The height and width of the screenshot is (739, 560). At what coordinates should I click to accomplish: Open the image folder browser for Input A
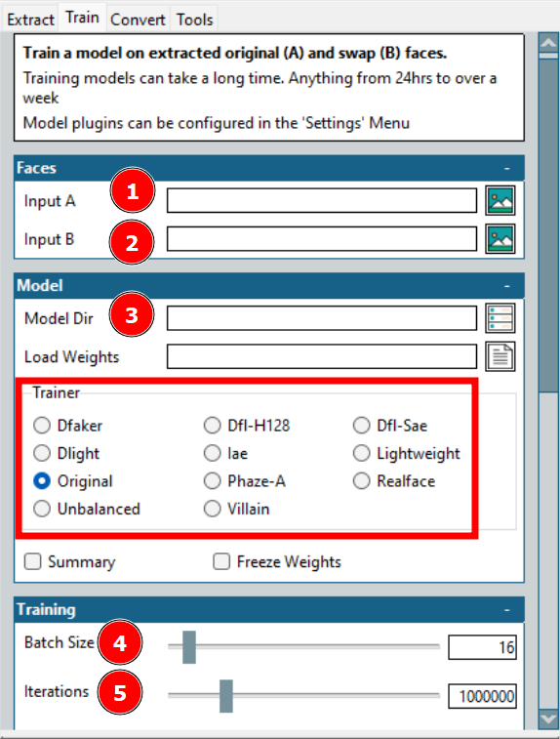(x=500, y=201)
